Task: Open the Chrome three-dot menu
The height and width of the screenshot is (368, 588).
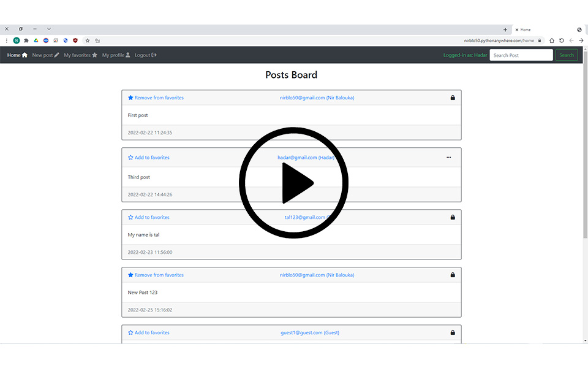Action: (x=7, y=40)
